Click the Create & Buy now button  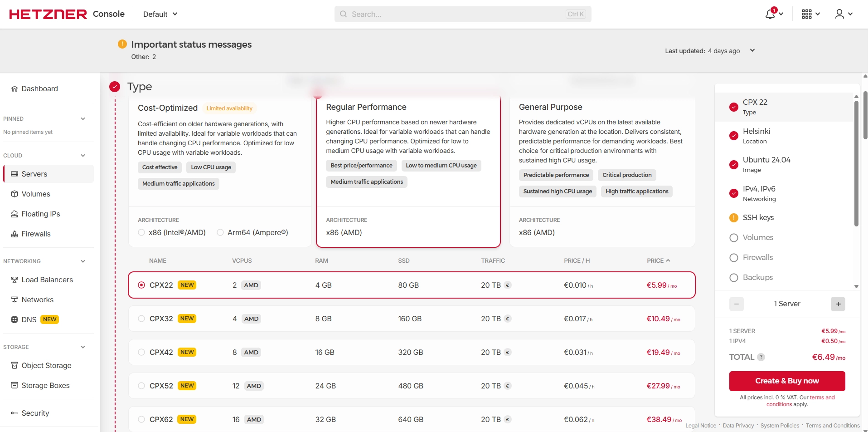787,381
